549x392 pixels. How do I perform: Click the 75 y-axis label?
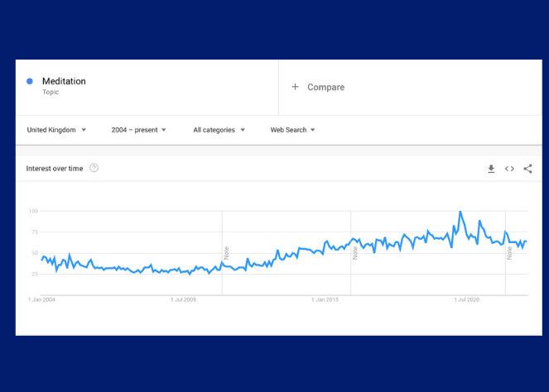pos(34,232)
